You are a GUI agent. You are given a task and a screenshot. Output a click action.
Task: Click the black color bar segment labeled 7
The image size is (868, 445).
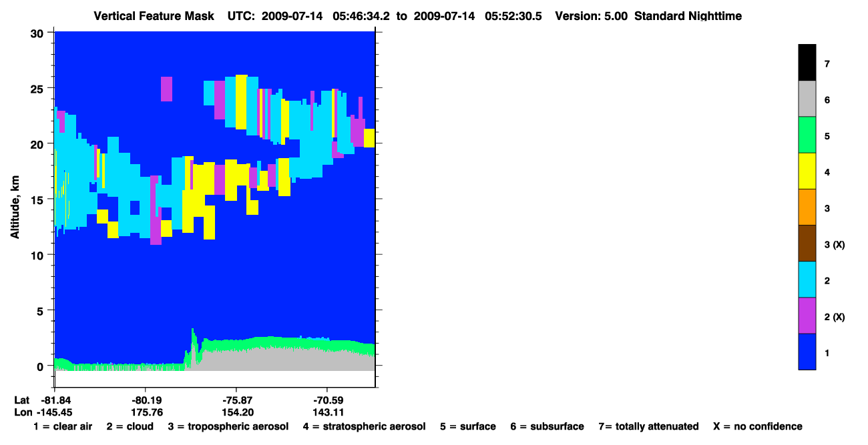point(807,63)
